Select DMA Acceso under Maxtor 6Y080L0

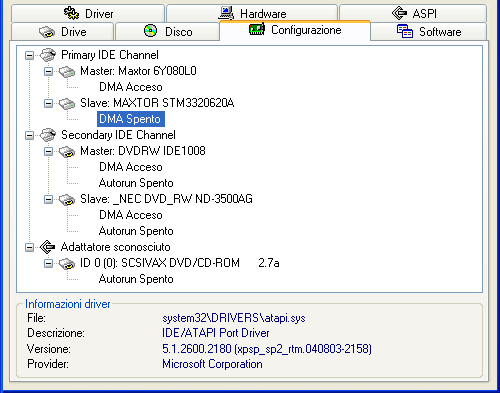131,87
